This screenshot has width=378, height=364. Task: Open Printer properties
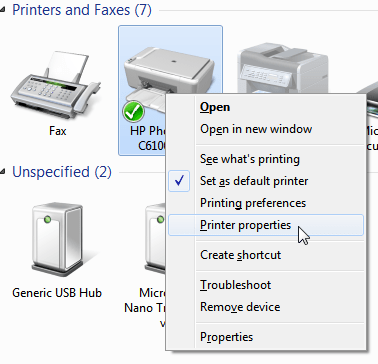click(x=266, y=225)
